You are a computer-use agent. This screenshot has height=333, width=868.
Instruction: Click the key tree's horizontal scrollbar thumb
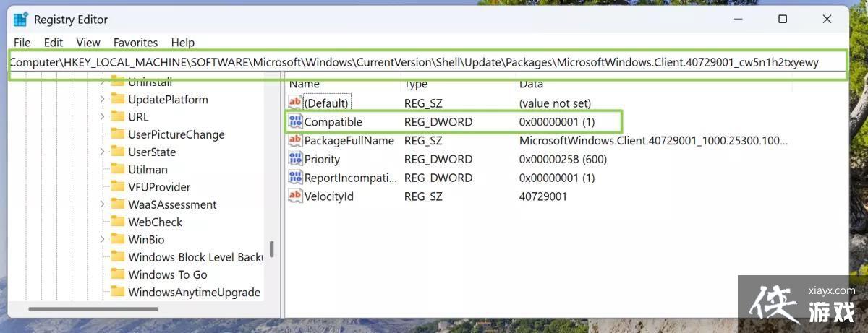[93, 309]
